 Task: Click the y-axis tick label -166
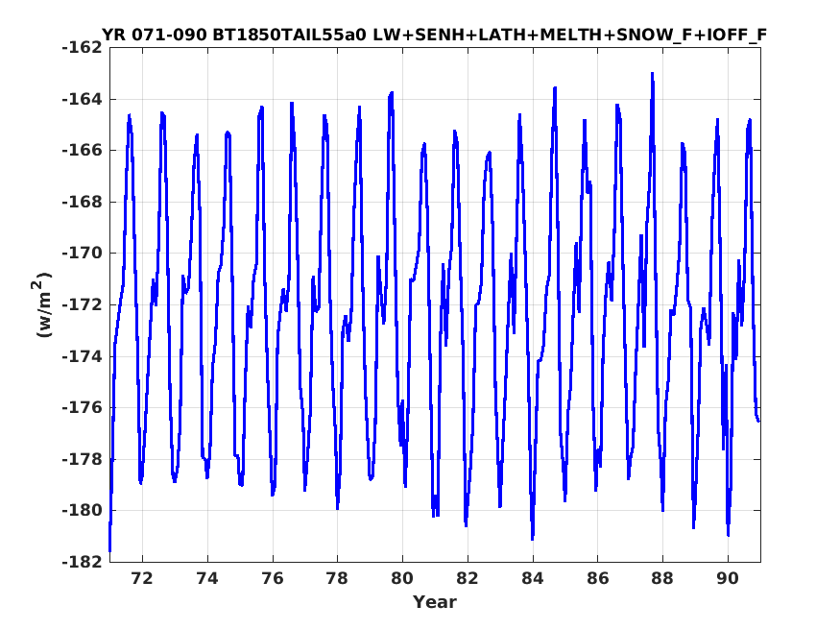pyautogui.click(x=82, y=151)
